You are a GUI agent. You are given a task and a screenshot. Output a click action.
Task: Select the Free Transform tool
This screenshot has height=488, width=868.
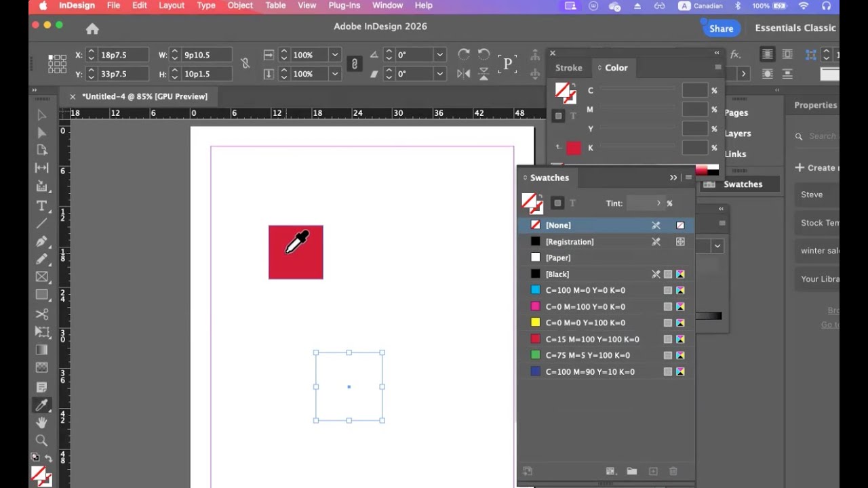pos(42,332)
